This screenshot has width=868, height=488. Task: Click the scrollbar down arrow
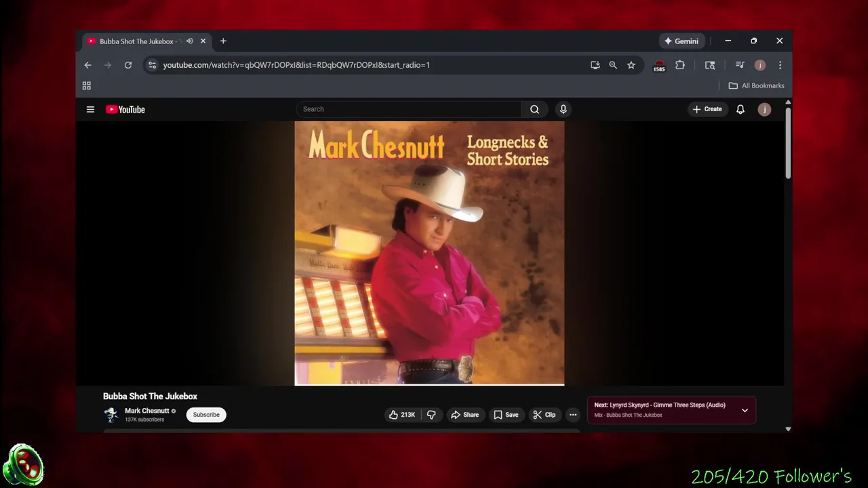(788, 428)
